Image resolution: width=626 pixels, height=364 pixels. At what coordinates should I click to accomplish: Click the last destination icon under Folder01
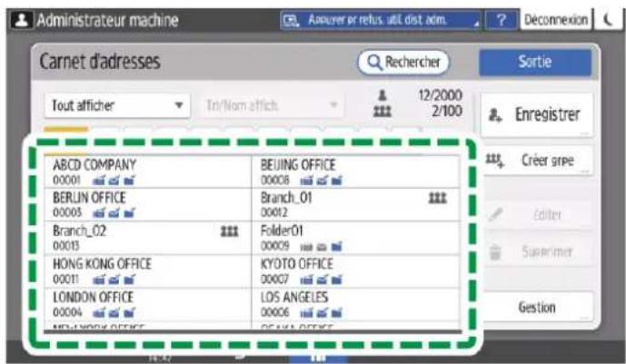336,247
